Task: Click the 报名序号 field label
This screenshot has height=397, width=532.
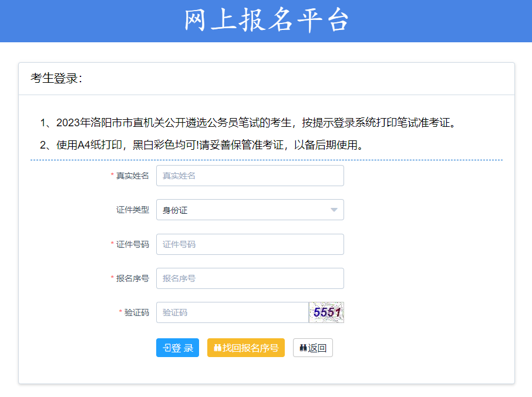Action: click(132, 278)
